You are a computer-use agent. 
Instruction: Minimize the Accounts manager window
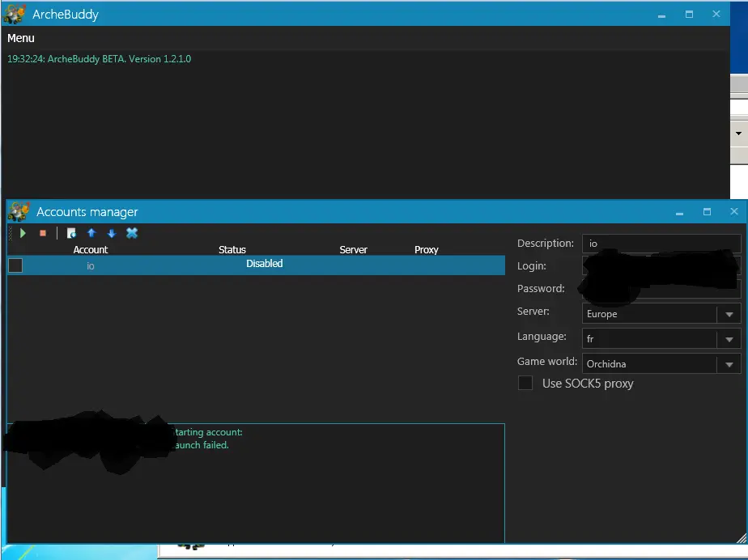[679, 212]
